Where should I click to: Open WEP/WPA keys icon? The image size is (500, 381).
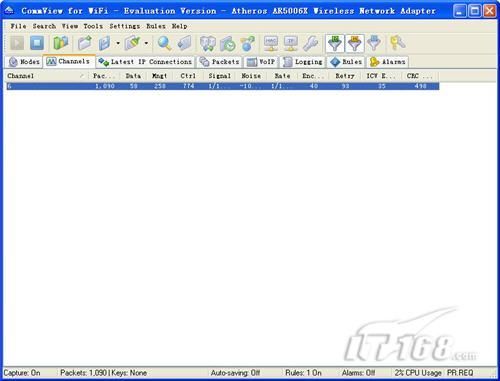coord(397,43)
